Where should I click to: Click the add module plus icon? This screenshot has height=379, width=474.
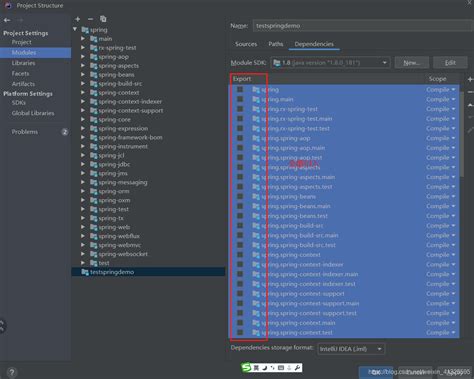click(78, 19)
